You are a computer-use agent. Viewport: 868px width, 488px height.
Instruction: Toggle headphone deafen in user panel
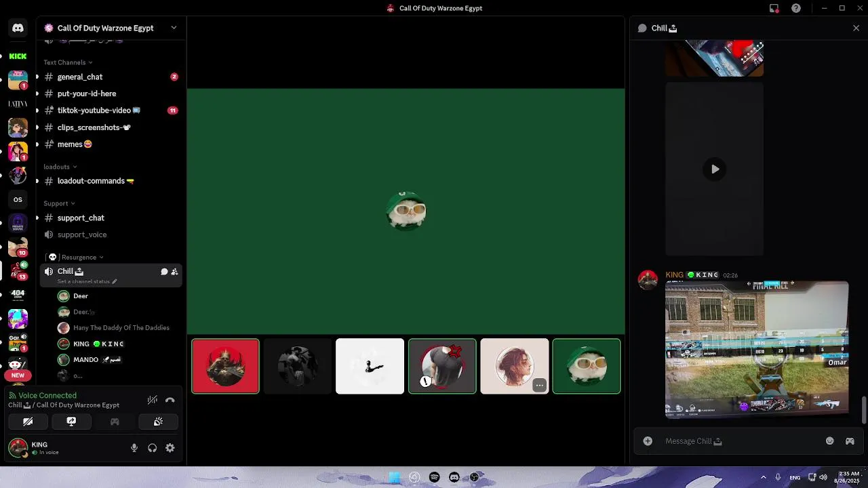coord(153,448)
